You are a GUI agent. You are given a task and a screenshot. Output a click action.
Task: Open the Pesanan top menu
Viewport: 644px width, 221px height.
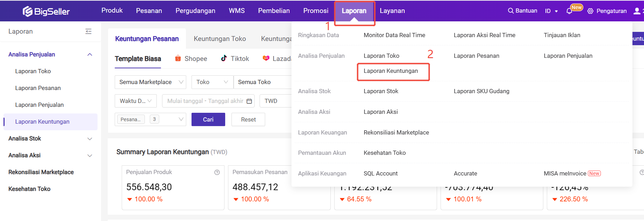click(149, 11)
